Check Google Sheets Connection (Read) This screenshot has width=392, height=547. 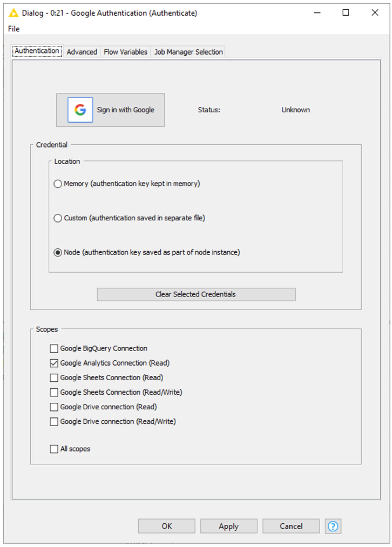(x=54, y=378)
